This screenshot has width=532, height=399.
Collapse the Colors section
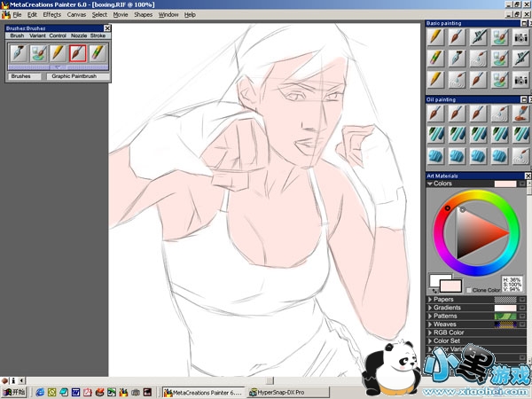(430, 184)
